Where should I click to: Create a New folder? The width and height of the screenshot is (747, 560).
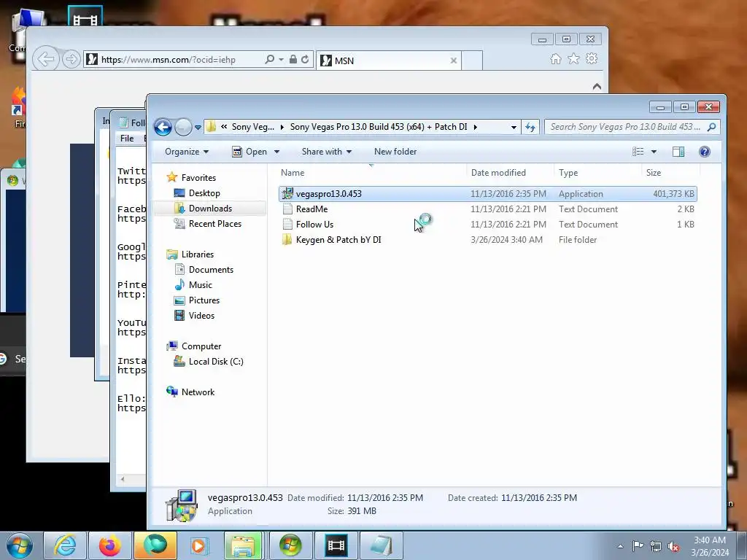tap(395, 152)
